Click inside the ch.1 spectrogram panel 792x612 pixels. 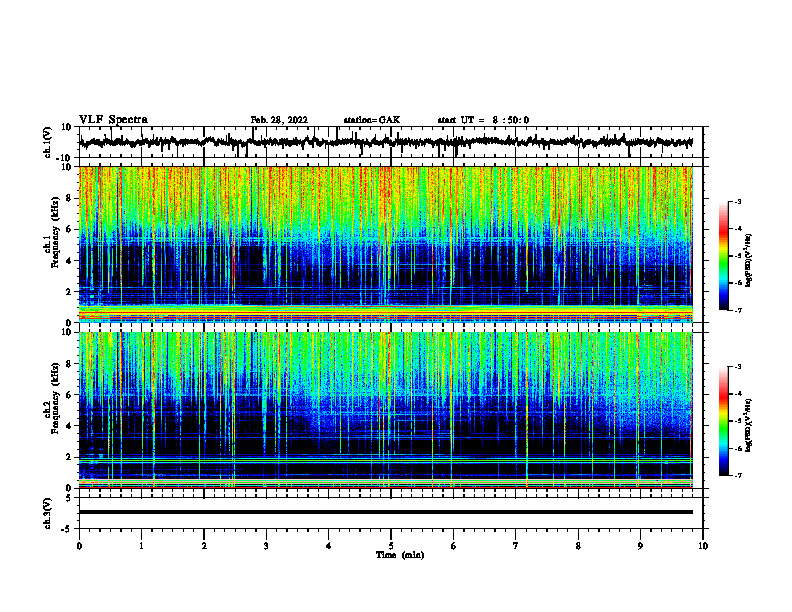tap(385, 244)
